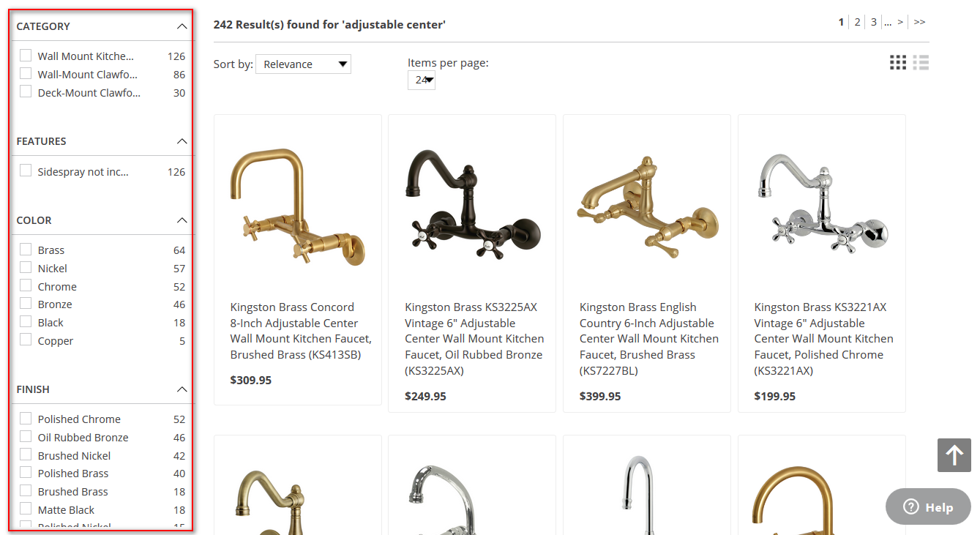Go to the last results page
This screenshot has height=535, width=980.
(x=919, y=22)
